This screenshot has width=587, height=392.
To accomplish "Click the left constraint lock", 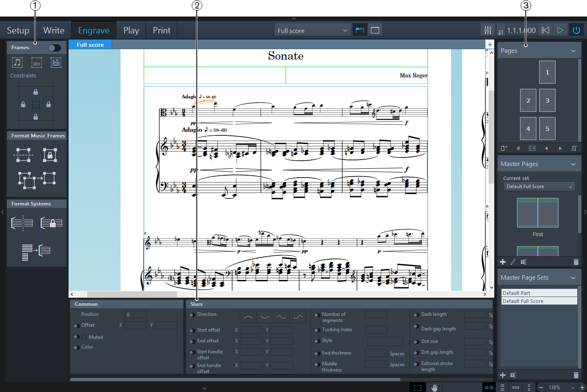I will point(23,104).
